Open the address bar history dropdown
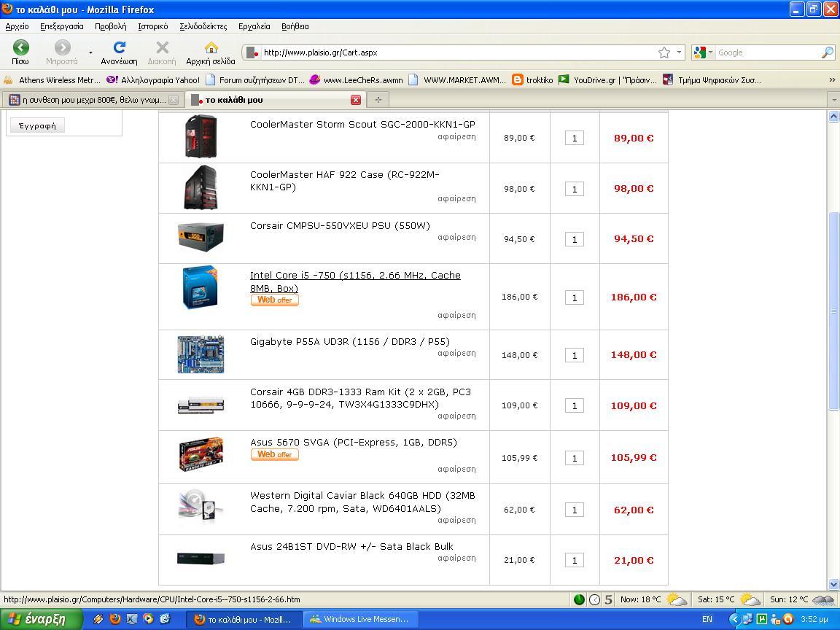Image resolution: width=840 pixels, height=630 pixels. 680,52
